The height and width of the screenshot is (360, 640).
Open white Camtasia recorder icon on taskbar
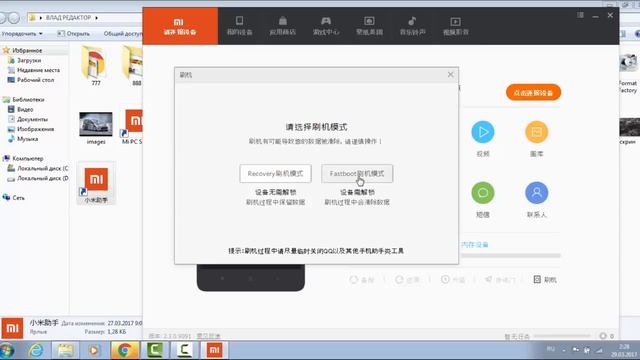coord(184,350)
